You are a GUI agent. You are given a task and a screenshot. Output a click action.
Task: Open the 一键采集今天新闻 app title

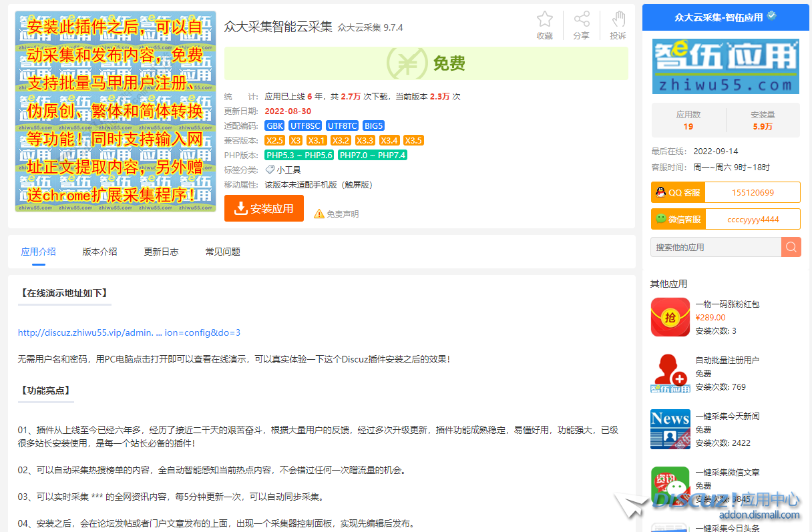(727, 417)
